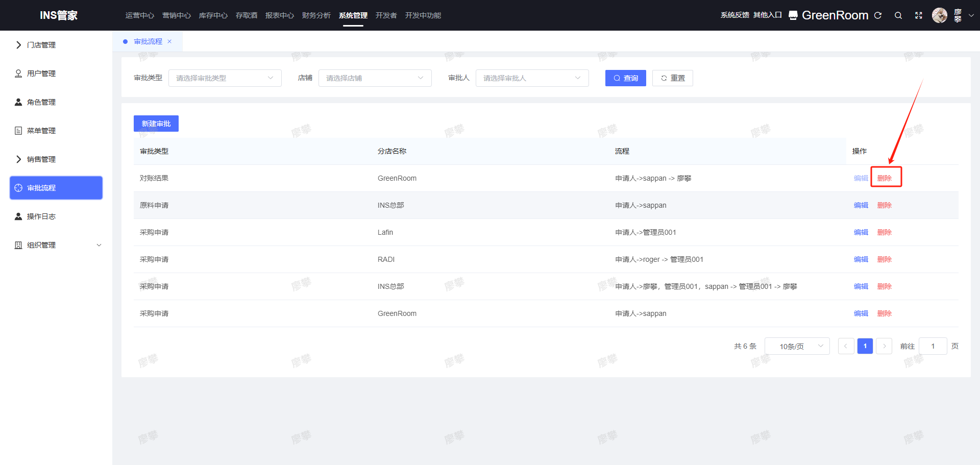The height and width of the screenshot is (465, 980).
Task: Click the RADI store name cell
Action: 386,259
